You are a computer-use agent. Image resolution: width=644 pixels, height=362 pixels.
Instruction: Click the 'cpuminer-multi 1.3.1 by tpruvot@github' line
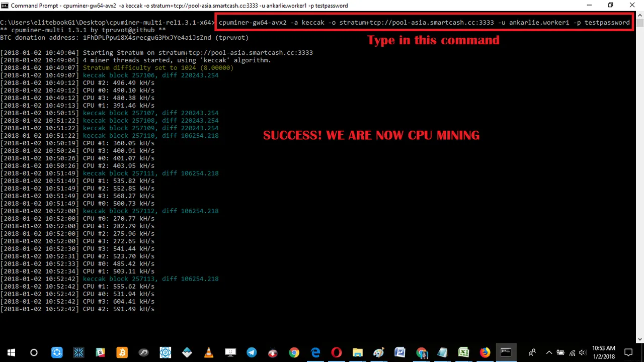click(83, 30)
